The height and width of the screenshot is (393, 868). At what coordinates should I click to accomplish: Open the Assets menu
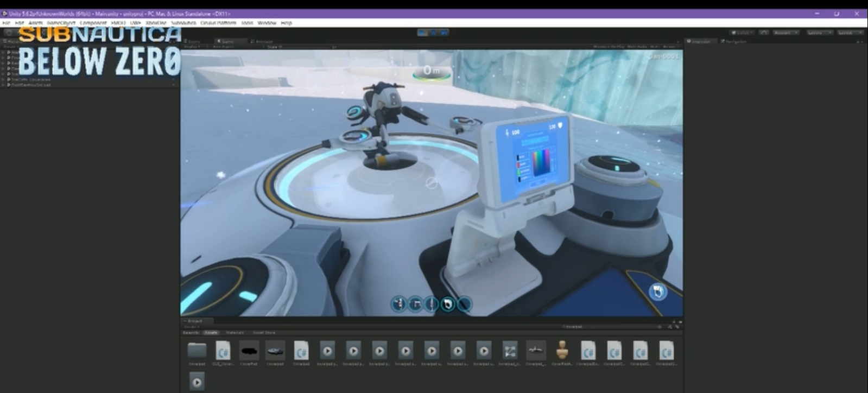35,23
